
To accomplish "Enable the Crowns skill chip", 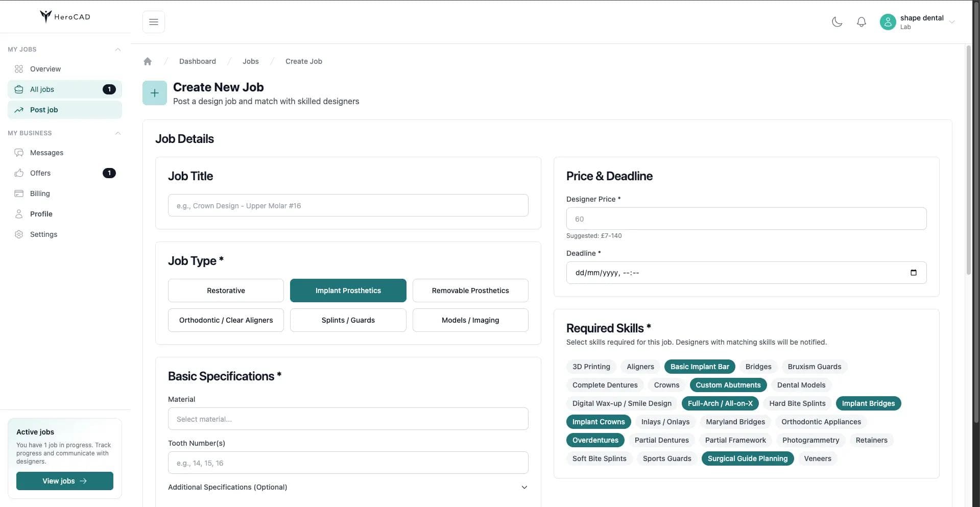I will tap(666, 385).
